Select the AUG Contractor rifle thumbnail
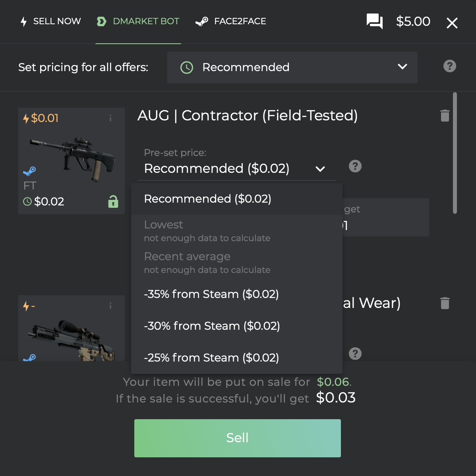476x476 pixels. point(72,159)
